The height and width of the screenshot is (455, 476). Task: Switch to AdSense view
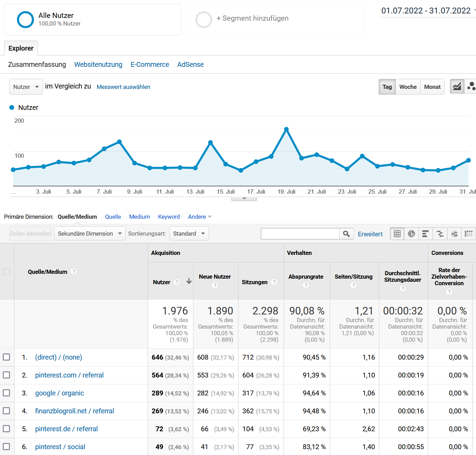click(x=190, y=64)
